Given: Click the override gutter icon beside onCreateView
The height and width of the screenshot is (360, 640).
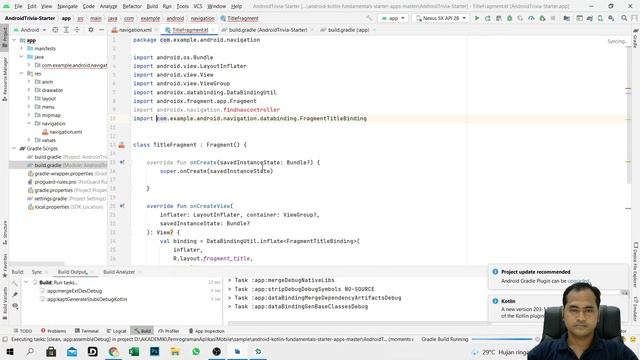Looking at the screenshot, I should (122, 206).
